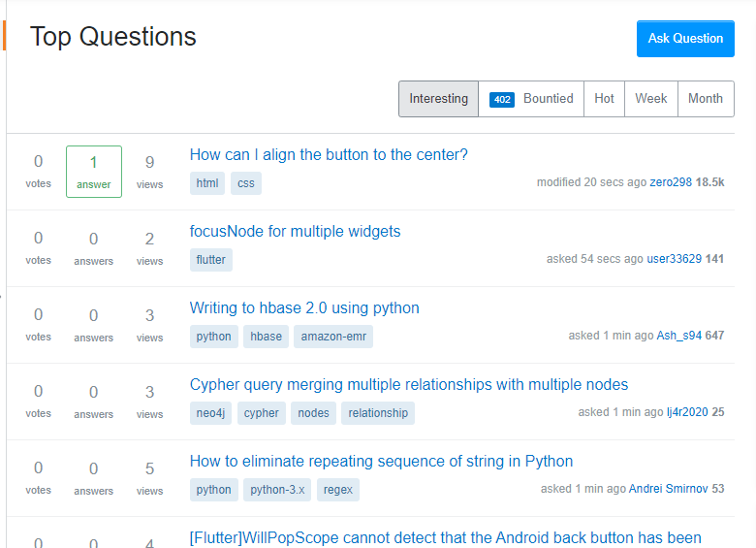Screen dimensions: 756x548
Task: Open 'How to eliminate repeating sequence' question
Action: 381,462
